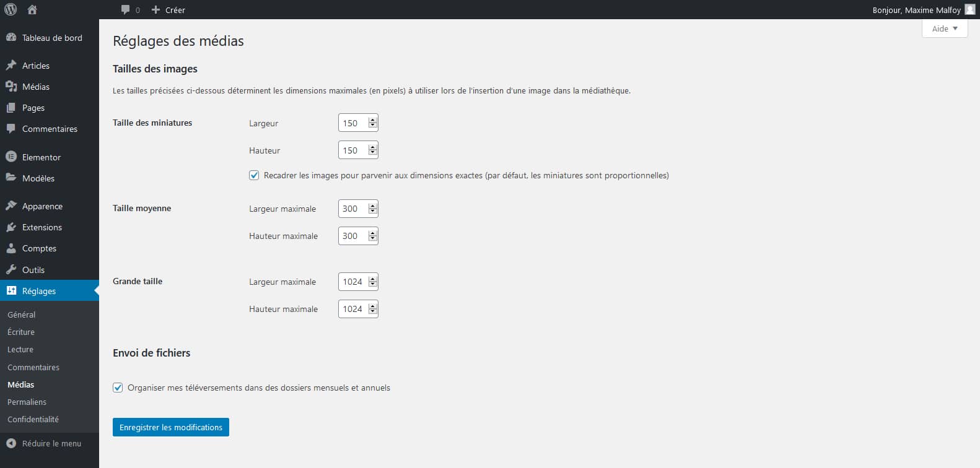The image size is (980, 468).
Task: Focus Taille moyenne Hauteur maximale field 300
Action: click(358, 236)
